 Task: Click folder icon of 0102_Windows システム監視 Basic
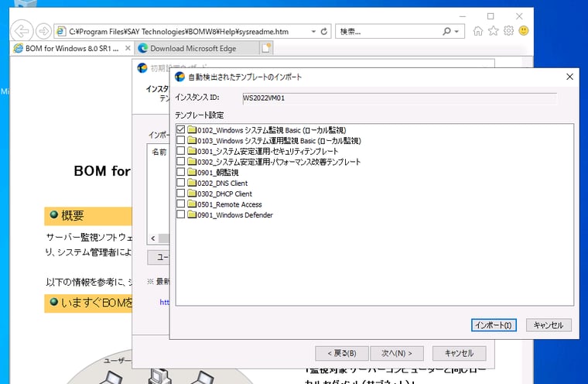click(192, 129)
